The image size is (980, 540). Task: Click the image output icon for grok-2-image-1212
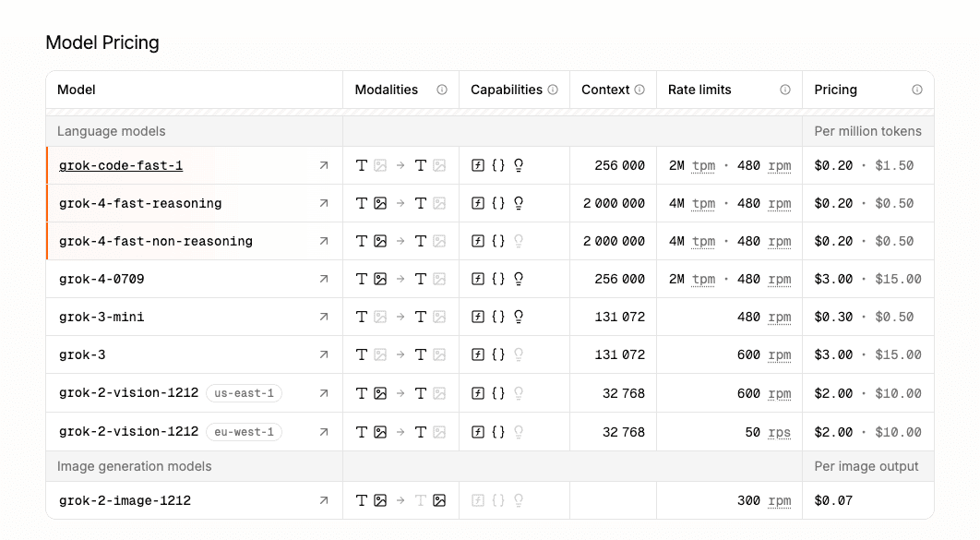pos(440,500)
